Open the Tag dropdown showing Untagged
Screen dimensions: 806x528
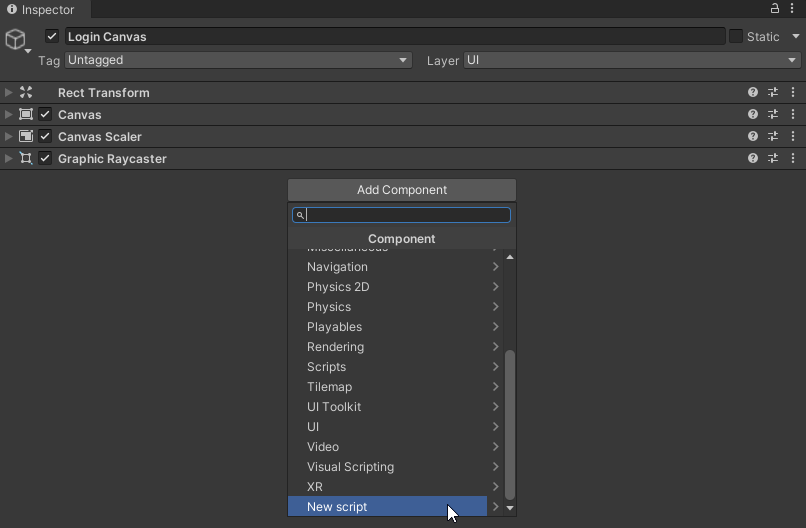(x=237, y=60)
